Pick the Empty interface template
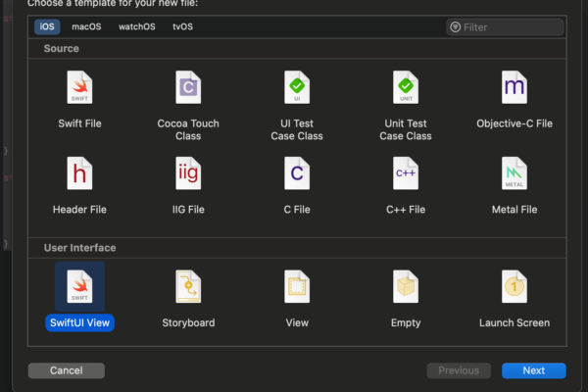Screen dimensions: 588x392 pyautogui.click(x=406, y=287)
